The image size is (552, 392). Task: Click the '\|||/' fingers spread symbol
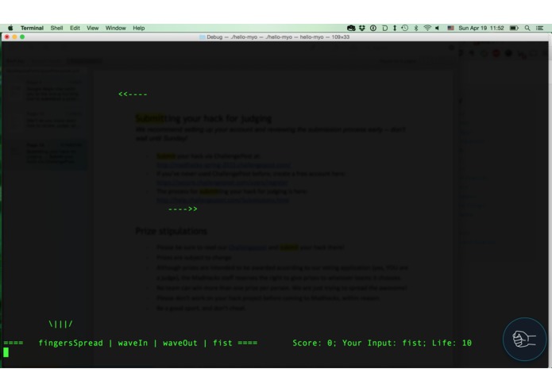click(60, 324)
